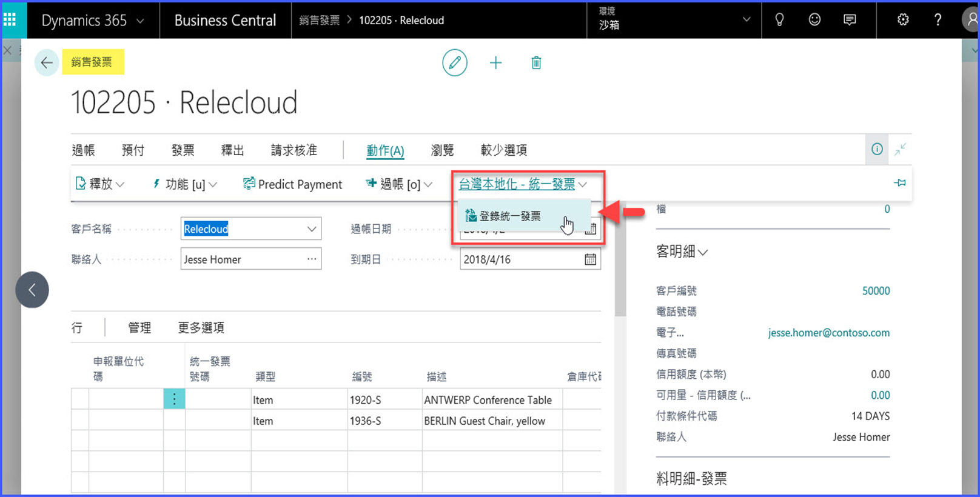Click the 聯絡人 ellipsis lookup button
This screenshot has width=980, height=497.
[x=312, y=259]
